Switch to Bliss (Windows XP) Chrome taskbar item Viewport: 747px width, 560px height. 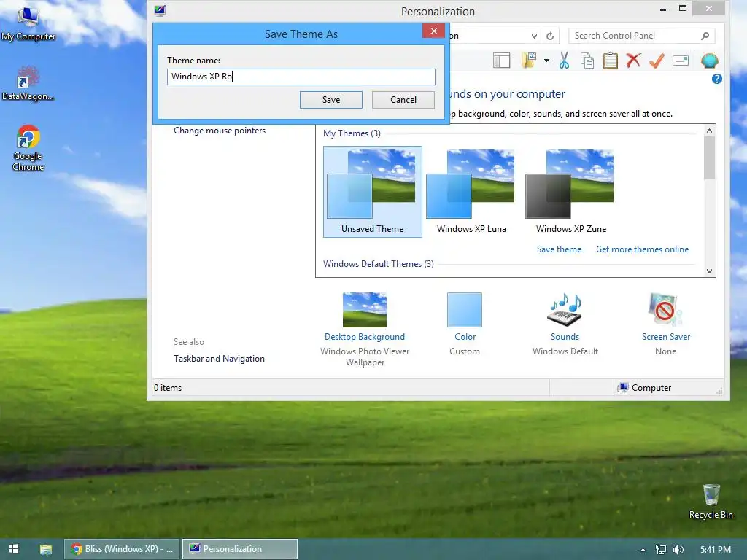122,549
